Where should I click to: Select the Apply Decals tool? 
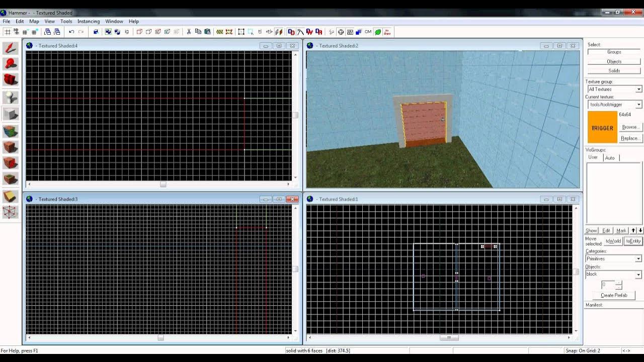click(x=10, y=162)
